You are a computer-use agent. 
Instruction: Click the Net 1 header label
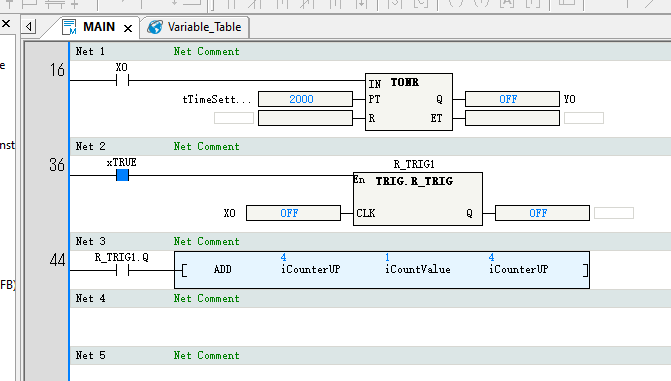tap(90, 51)
